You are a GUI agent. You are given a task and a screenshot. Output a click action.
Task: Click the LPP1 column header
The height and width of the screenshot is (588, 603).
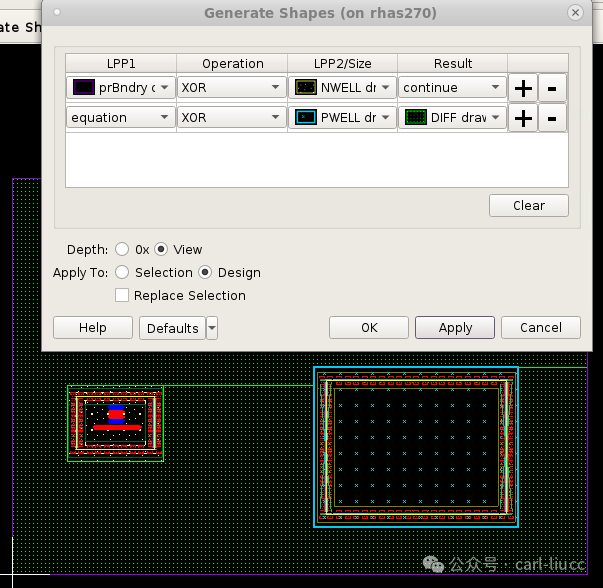pos(121,63)
